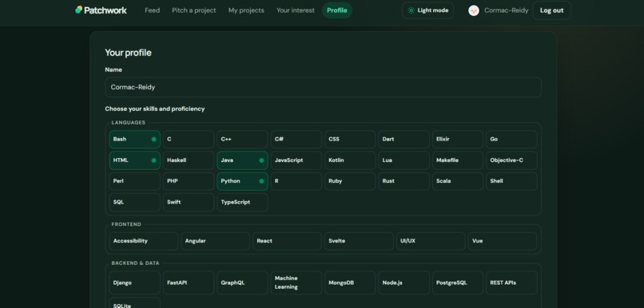Select the Perl skill chip
This screenshot has width=644, height=308.
(135, 181)
